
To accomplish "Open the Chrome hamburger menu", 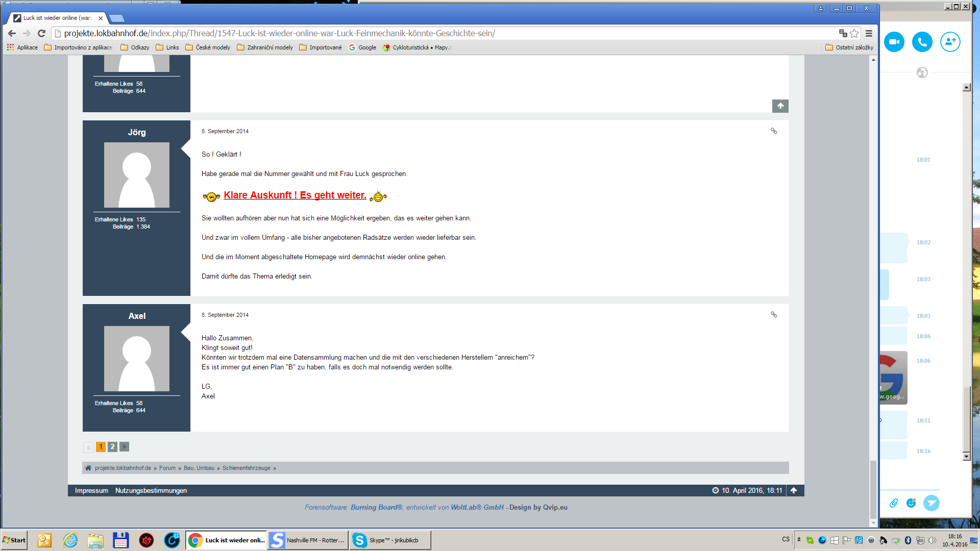I will (869, 33).
